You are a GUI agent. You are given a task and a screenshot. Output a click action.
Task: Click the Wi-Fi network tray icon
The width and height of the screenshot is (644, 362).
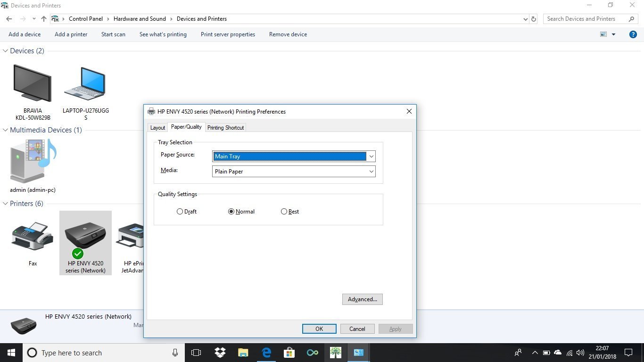pyautogui.click(x=569, y=353)
